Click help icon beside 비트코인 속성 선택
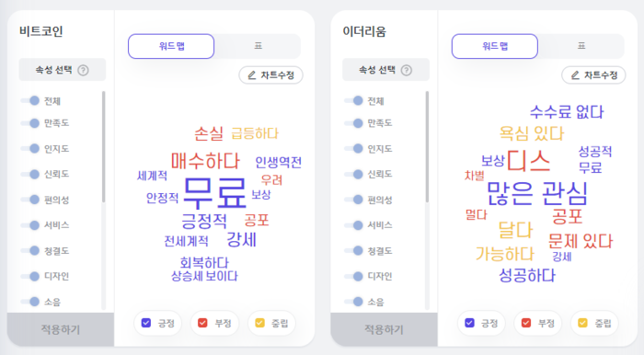644x355 pixels. 84,70
